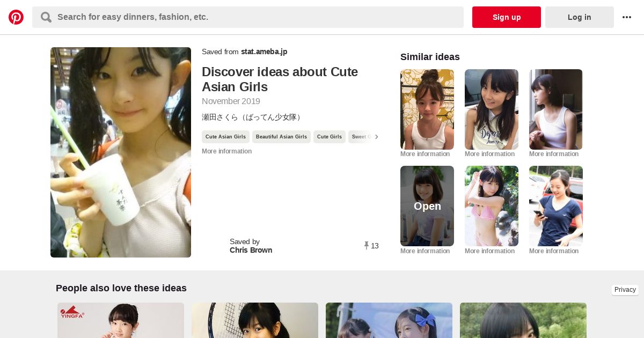Image resolution: width=644 pixels, height=338 pixels.
Task: Select the "Beautiful Asian Girls" tag chip
Action: click(281, 137)
